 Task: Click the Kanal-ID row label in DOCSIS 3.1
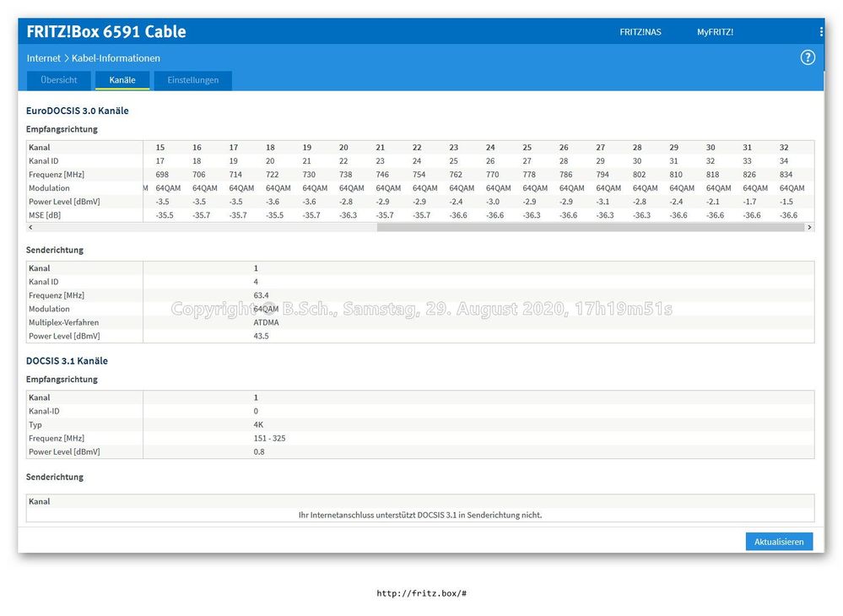44,411
